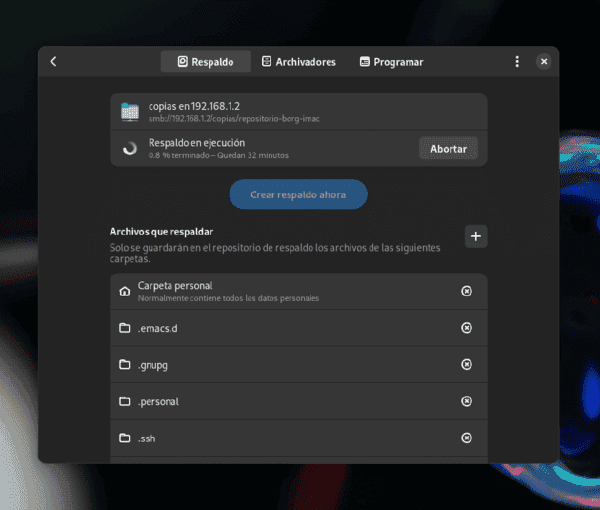This screenshot has width=600, height=510.
Task: Open the Programar tab
Action: [391, 62]
